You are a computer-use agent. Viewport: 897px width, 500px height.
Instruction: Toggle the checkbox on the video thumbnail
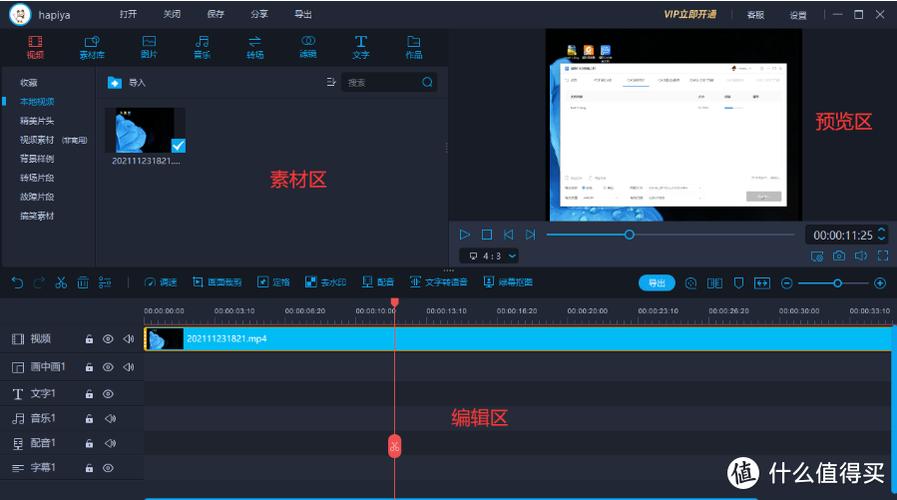click(x=178, y=146)
